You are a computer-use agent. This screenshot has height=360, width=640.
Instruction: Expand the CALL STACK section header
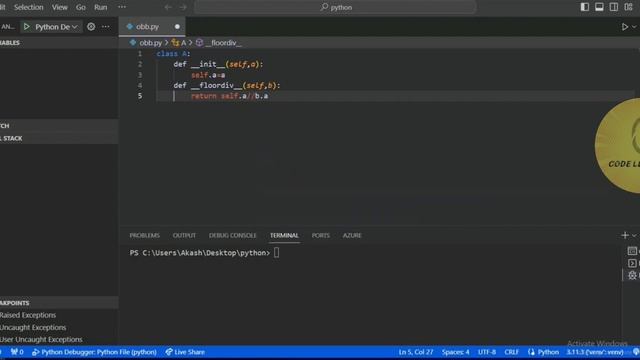[59, 138]
